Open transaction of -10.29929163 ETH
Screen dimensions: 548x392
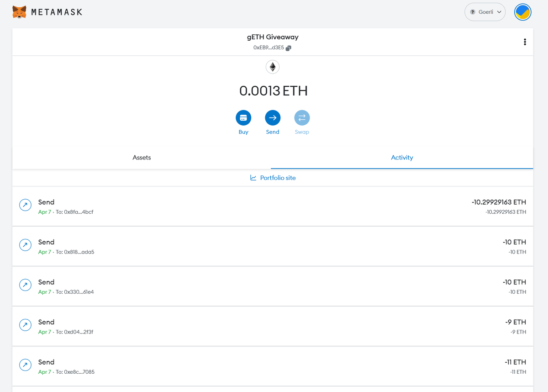coord(273,206)
